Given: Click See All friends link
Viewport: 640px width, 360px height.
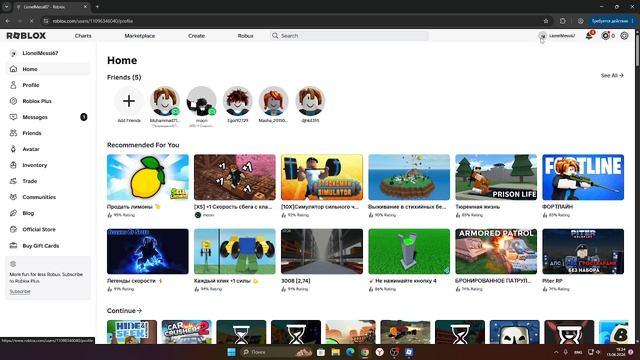Looking at the screenshot, I should (x=612, y=76).
